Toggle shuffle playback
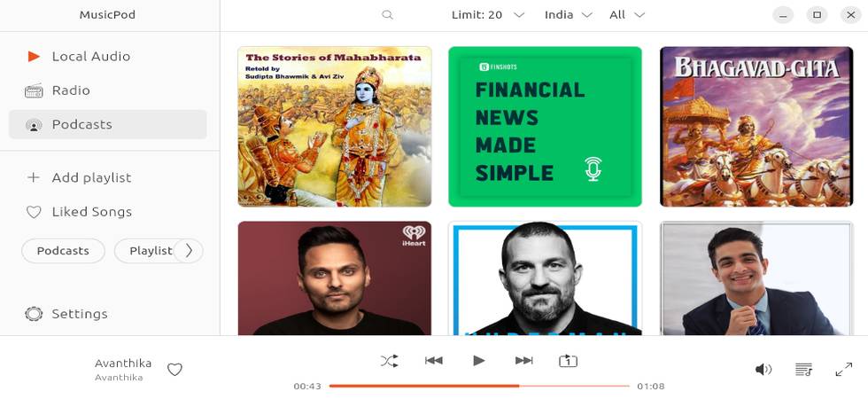The width and height of the screenshot is (868, 399). 389,362
